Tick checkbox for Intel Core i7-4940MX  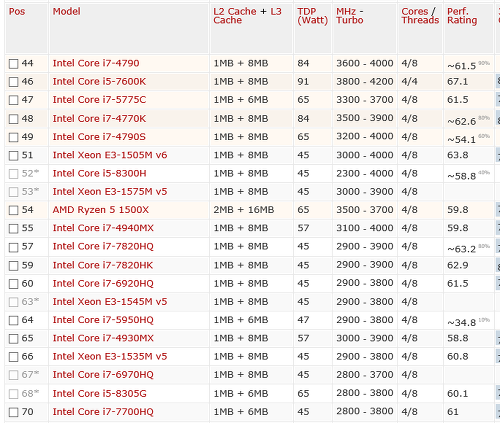(13, 229)
